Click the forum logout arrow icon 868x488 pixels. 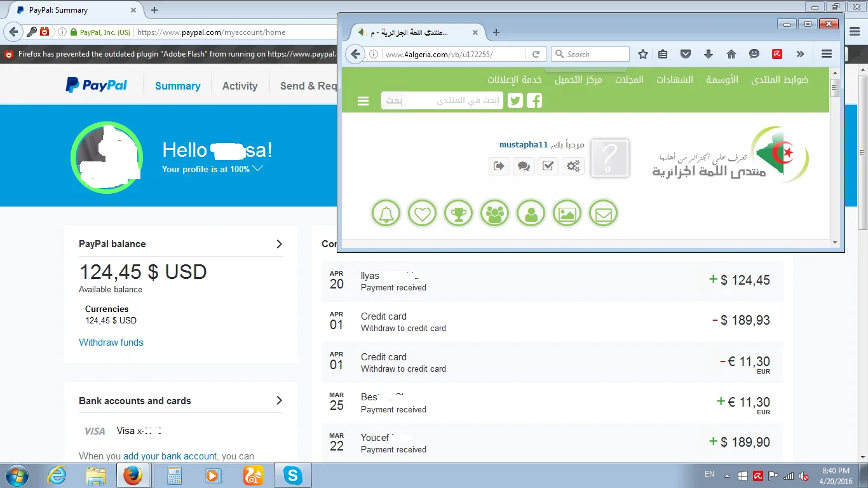(x=499, y=166)
